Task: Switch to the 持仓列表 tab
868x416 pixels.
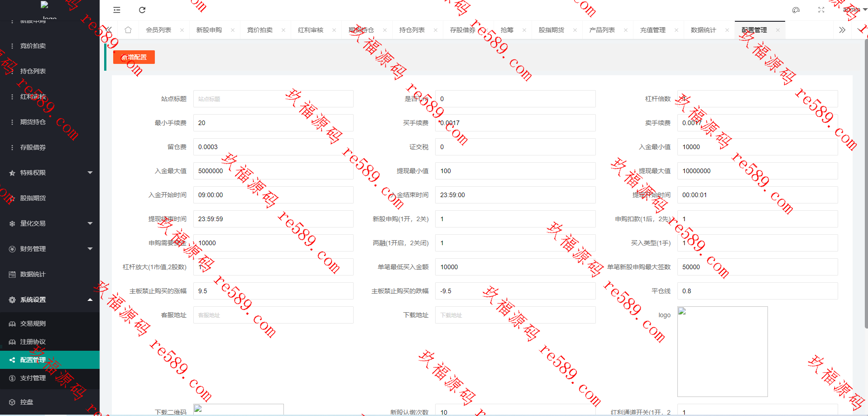Action: [412, 30]
